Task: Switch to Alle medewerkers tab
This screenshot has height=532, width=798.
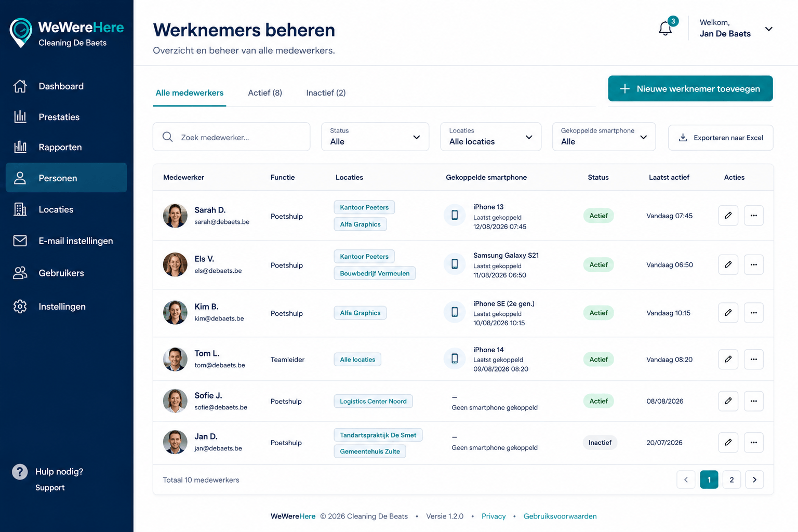Action: click(x=190, y=93)
